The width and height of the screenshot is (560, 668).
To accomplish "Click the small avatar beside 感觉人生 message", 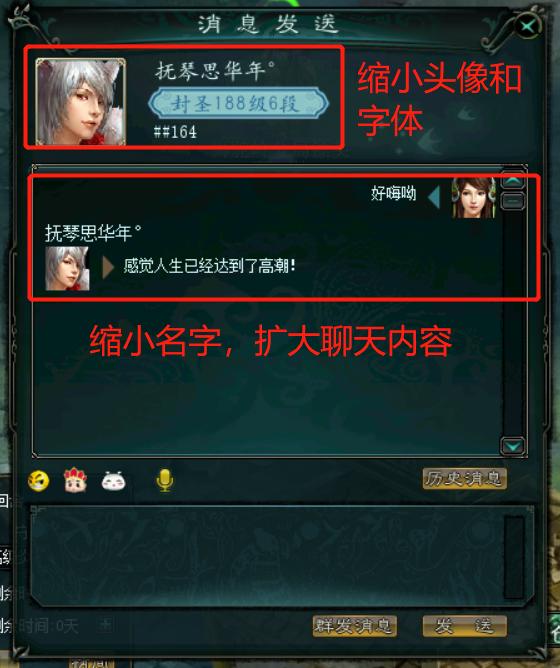I will tap(67, 268).
